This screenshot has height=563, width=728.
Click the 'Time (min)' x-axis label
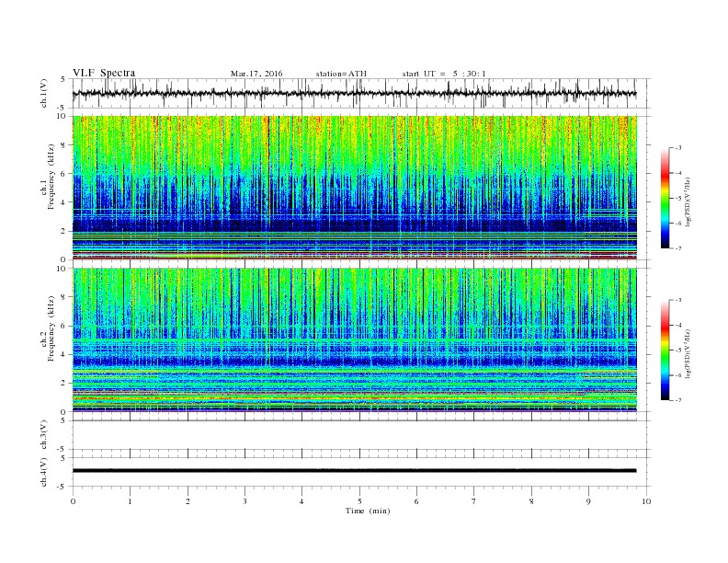click(x=368, y=511)
